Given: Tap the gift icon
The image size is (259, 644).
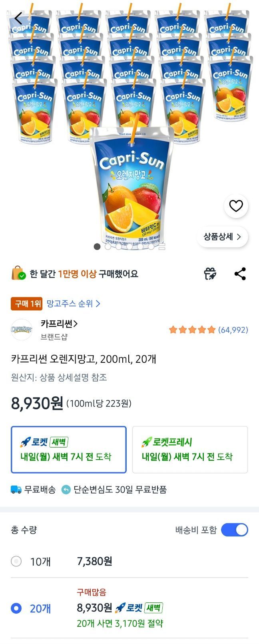Looking at the screenshot, I should [210, 274].
